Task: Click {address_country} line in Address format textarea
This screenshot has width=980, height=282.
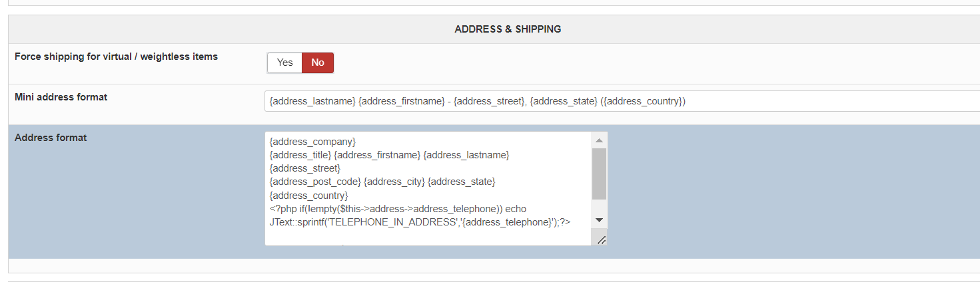Action: tap(308, 196)
